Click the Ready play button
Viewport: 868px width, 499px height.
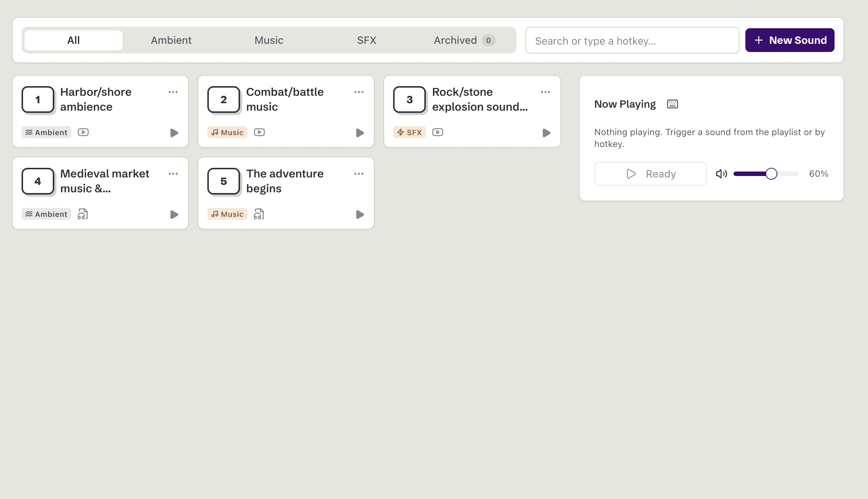pyautogui.click(x=651, y=174)
